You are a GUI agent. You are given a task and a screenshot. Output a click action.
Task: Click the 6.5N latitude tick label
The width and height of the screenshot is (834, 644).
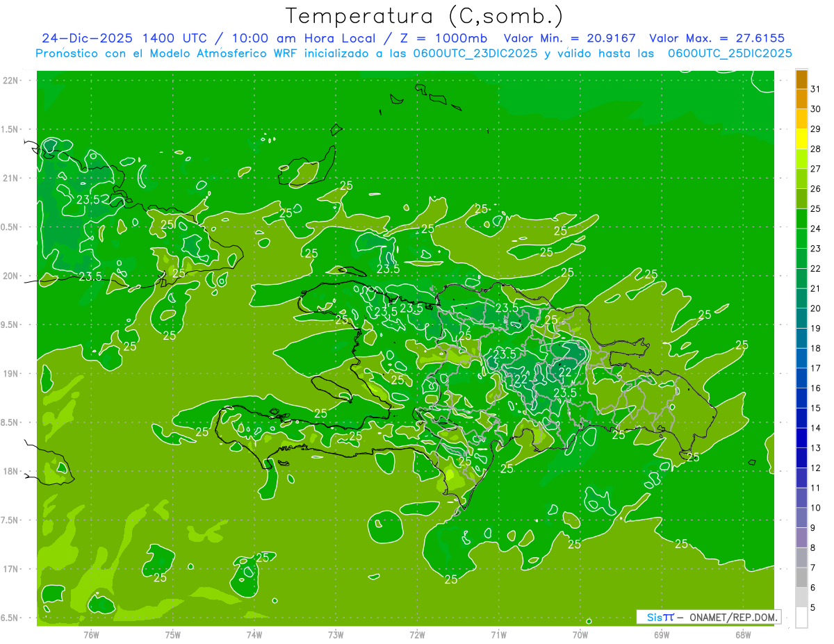click(x=10, y=618)
